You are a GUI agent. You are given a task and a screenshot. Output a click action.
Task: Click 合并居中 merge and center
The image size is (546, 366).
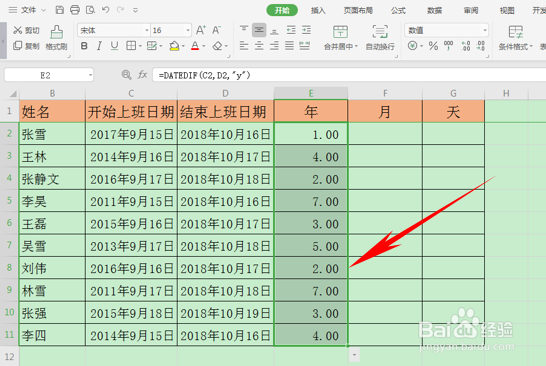341,38
